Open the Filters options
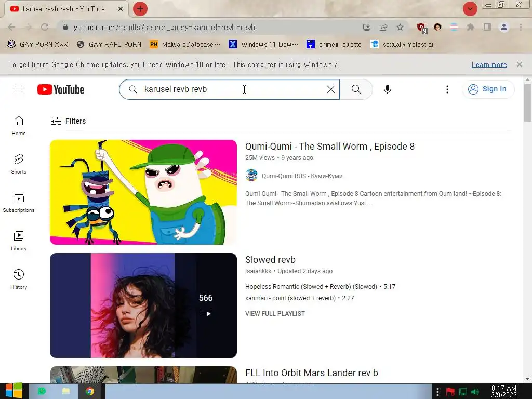Viewport: 532px width, 399px height. [68, 121]
